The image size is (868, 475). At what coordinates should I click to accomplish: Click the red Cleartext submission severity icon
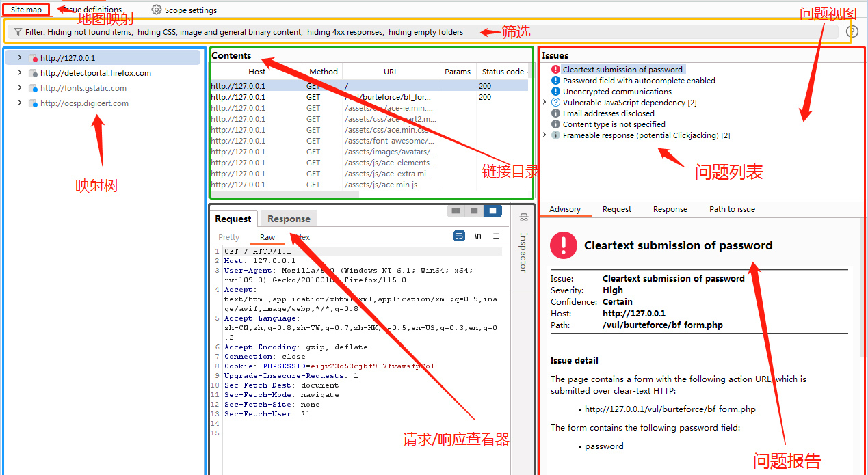(555, 70)
